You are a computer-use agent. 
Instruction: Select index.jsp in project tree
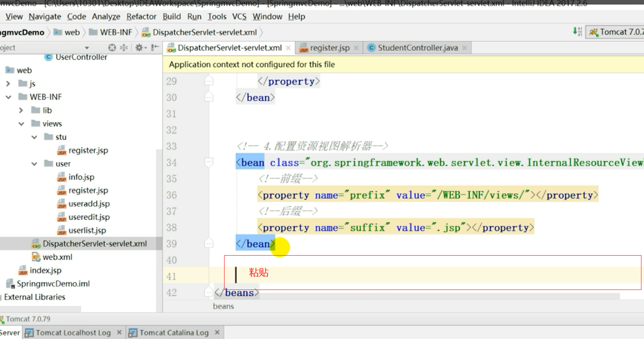pos(40,270)
